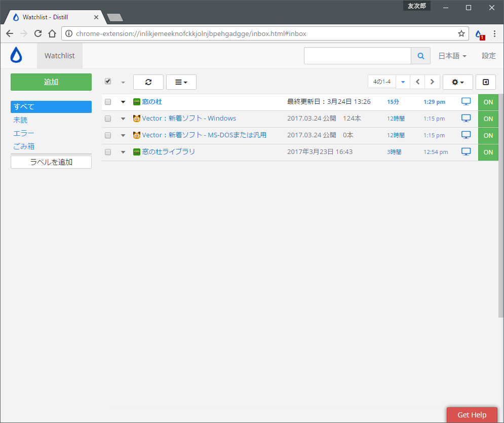
Task: Open a new Chrome tab
Action: (x=115, y=17)
